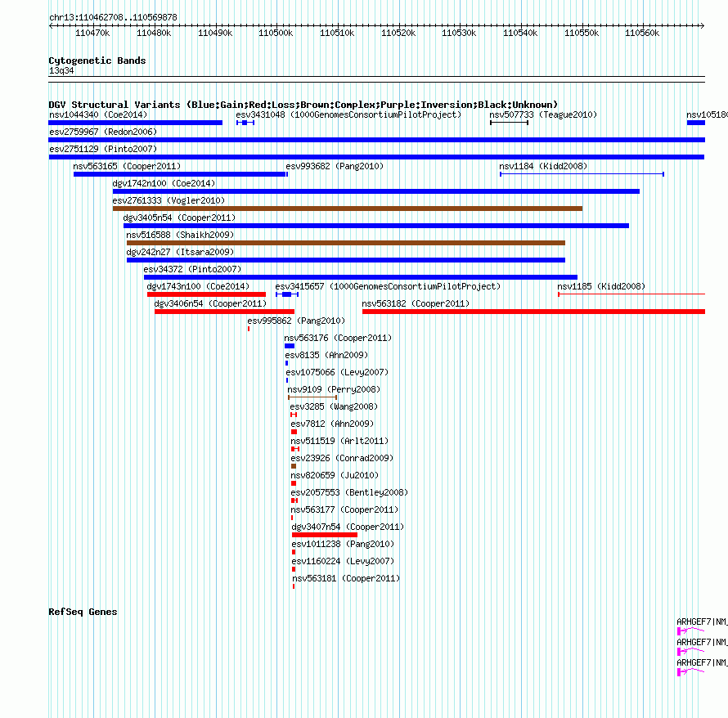
Task: Click the esv34372 (Pinto2007) label
Action: coord(193,269)
